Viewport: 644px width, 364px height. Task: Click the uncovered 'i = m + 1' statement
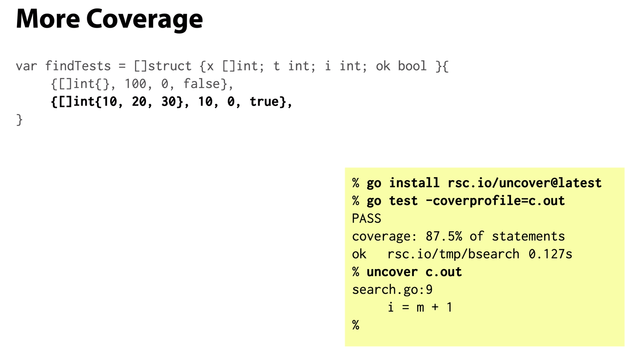(420, 307)
